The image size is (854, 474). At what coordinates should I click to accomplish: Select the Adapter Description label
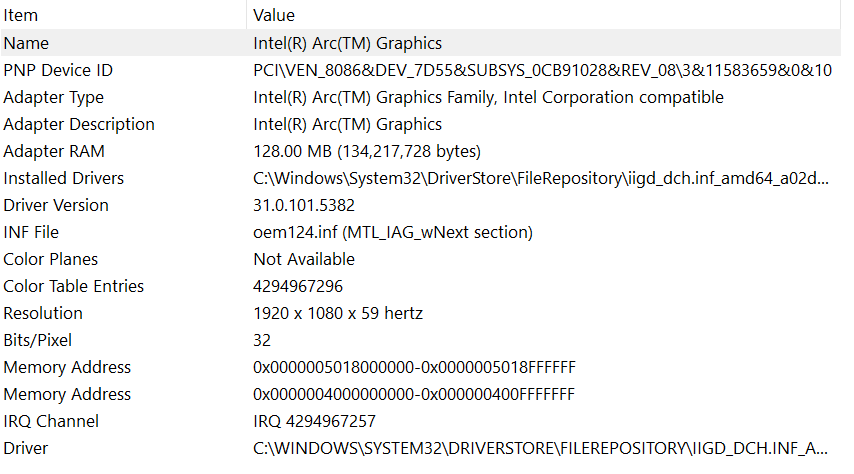(79, 124)
